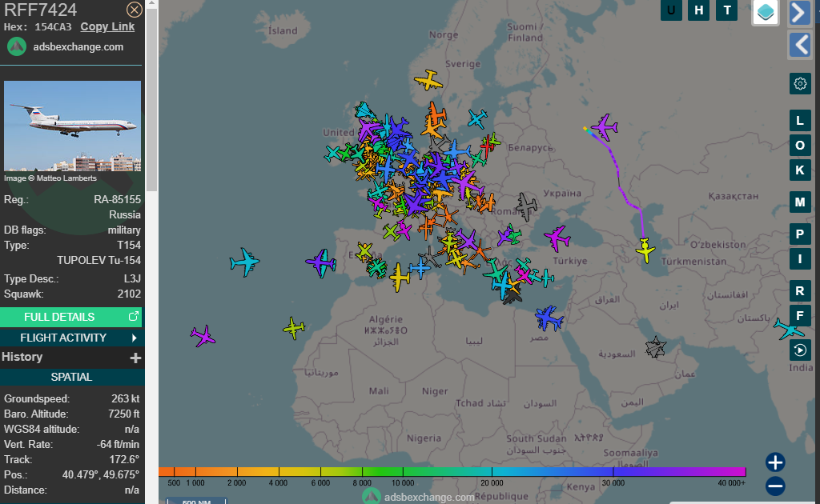Click the Hex value 154CA3
Image resolution: width=820 pixels, height=504 pixels.
pos(54,27)
